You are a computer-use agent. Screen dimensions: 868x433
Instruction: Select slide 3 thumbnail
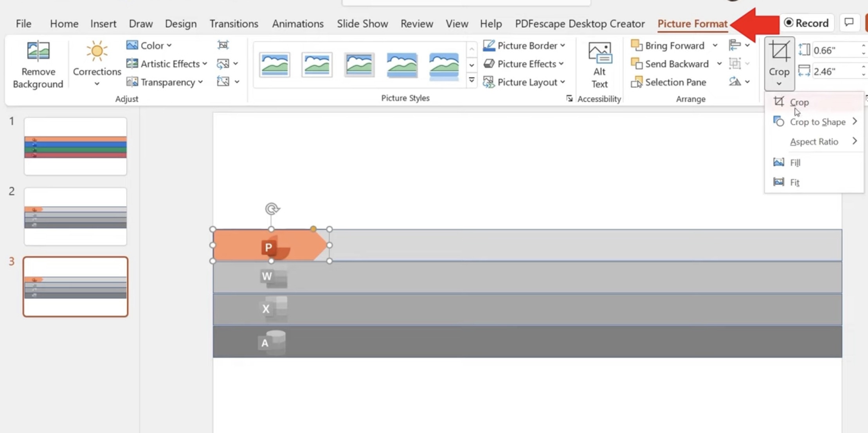(x=76, y=287)
